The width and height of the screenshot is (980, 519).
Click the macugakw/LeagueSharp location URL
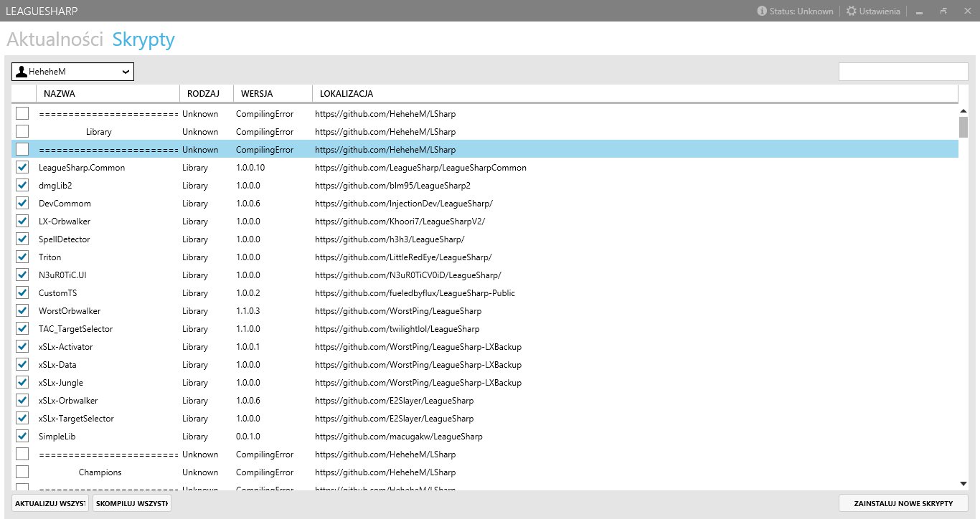[399, 437]
